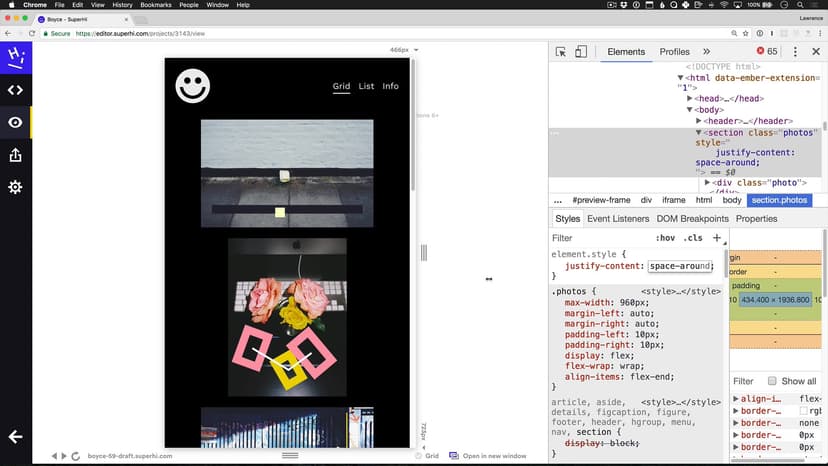Switch to the Event Listeners tab

617,219
